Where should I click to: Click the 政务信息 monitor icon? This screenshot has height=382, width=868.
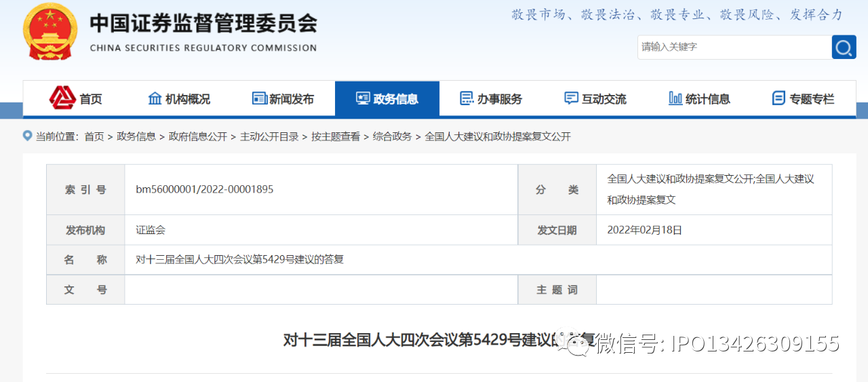[363, 98]
